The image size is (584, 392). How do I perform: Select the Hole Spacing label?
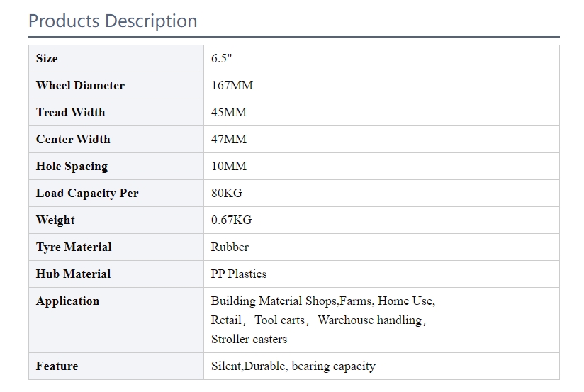pyautogui.click(x=72, y=166)
